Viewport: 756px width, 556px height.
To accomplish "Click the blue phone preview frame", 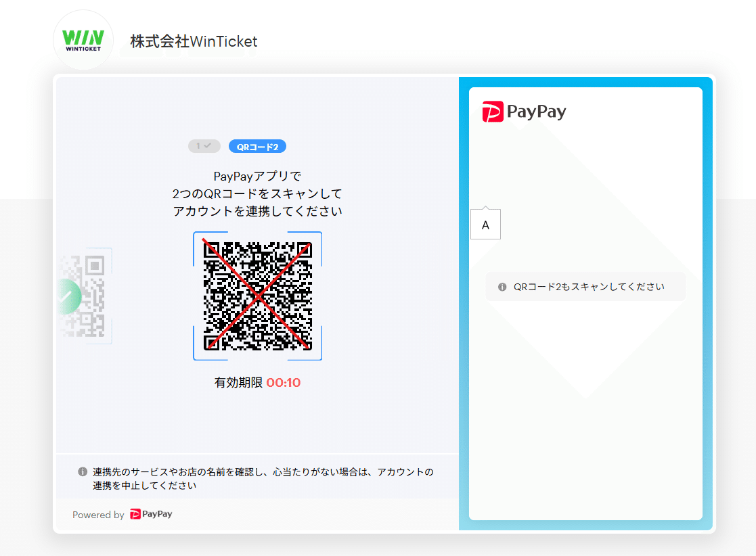I will coord(585,302).
